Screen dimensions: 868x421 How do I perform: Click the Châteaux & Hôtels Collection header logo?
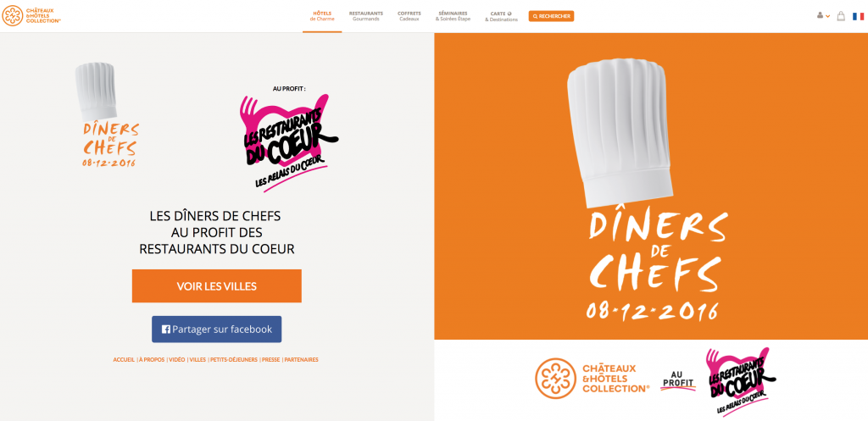pos(31,15)
